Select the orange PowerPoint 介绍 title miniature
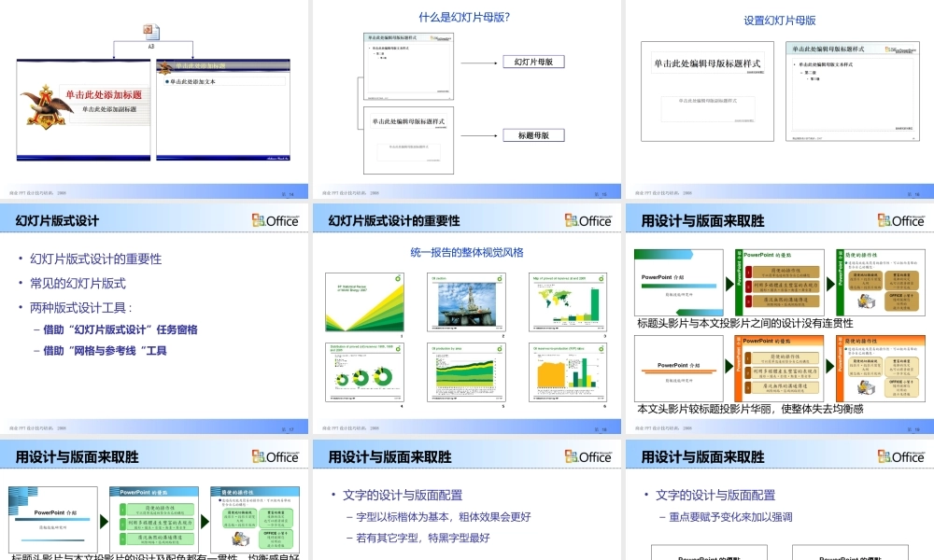Image resolution: width=934 pixels, height=560 pixels. [x=679, y=369]
